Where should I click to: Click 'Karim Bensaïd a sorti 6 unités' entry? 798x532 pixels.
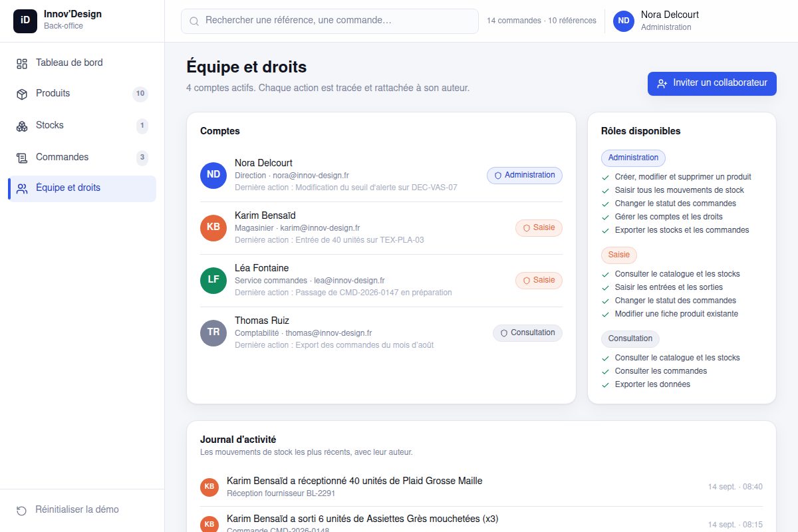[481, 523]
